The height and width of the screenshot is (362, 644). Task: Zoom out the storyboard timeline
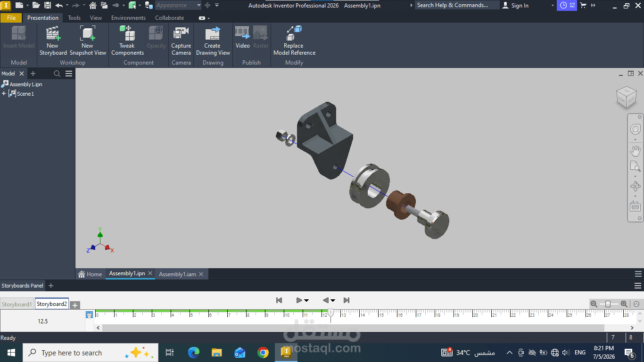tap(594, 304)
